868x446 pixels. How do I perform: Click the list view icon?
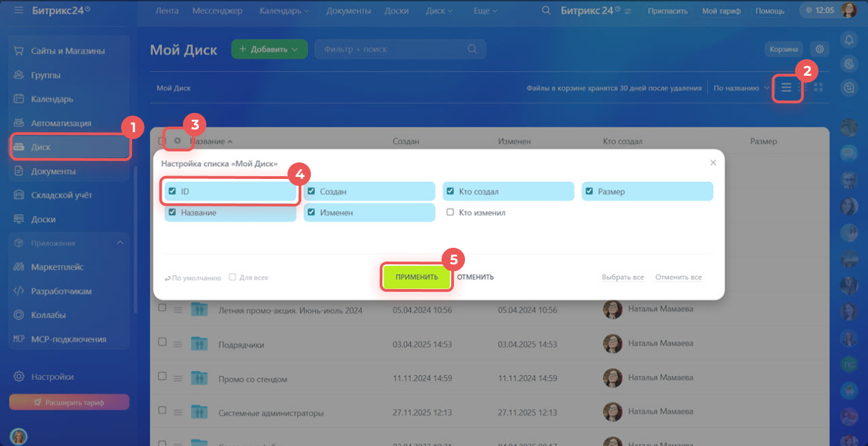click(x=786, y=87)
